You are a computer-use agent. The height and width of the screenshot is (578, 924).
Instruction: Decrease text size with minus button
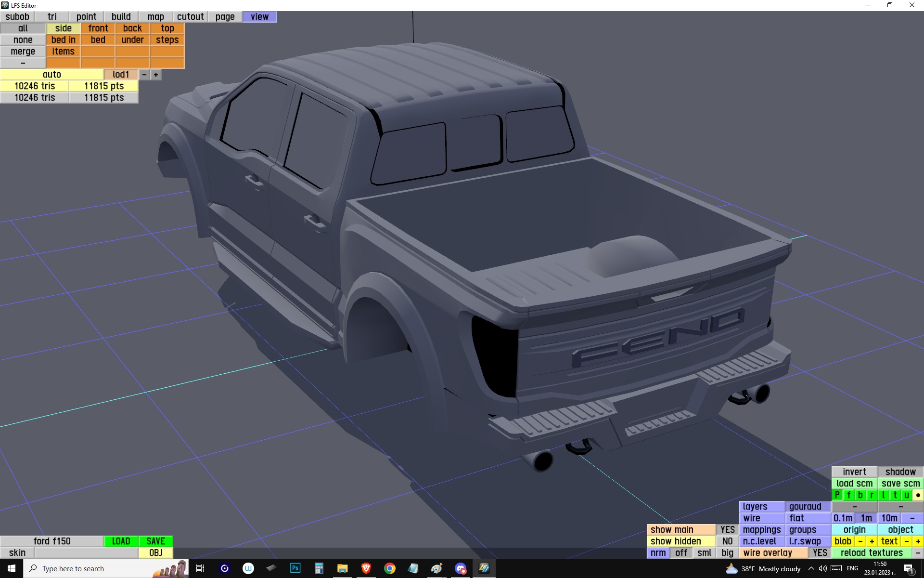pyautogui.click(x=906, y=541)
